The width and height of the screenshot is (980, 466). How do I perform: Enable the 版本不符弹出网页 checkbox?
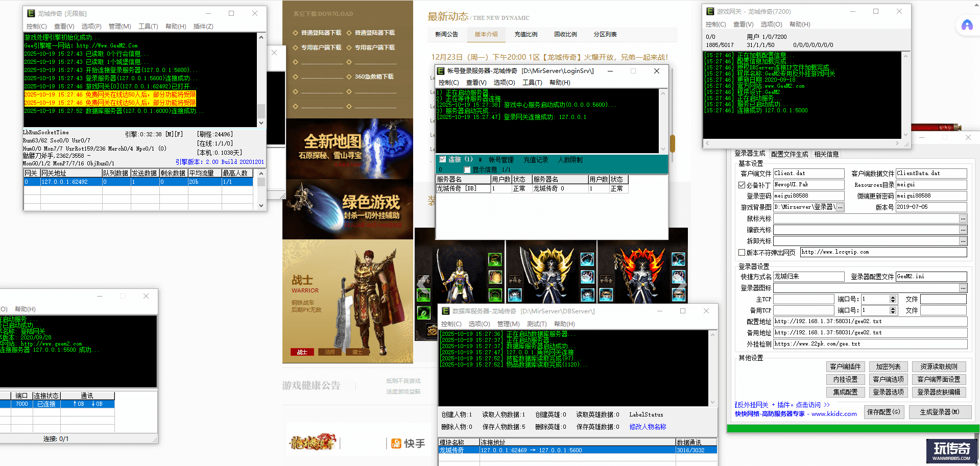tap(742, 252)
